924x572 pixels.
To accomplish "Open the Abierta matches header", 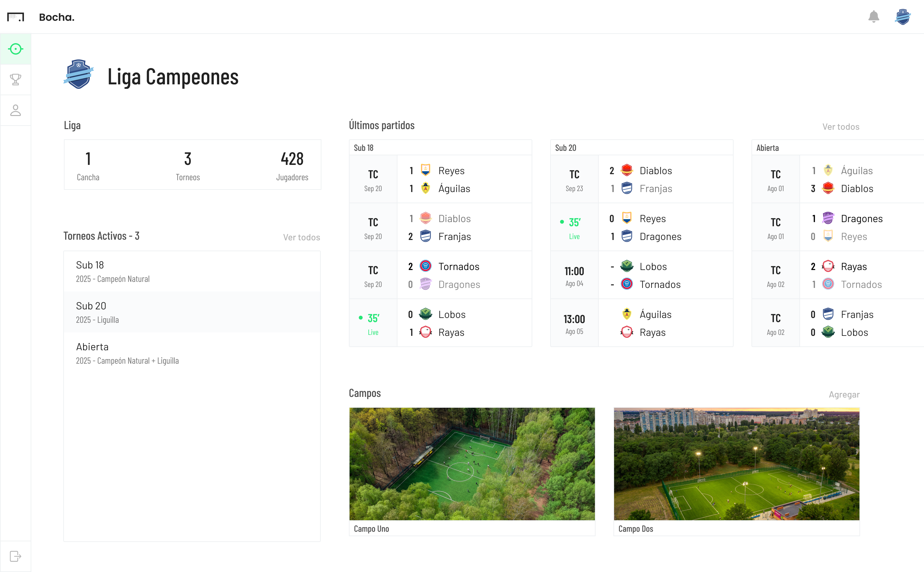I will coord(767,148).
